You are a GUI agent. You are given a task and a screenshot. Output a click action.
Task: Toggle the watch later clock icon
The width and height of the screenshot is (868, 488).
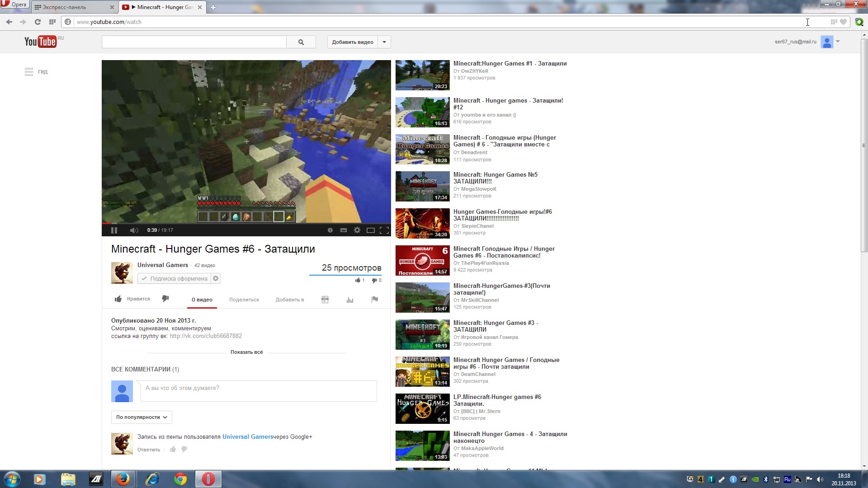click(330, 230)
